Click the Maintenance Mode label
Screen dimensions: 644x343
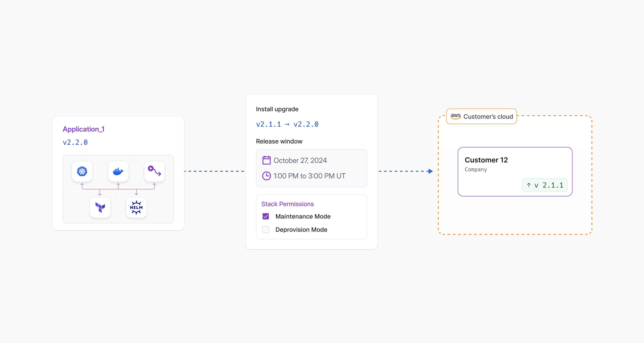pyautogui.click(x=303, y=216)
